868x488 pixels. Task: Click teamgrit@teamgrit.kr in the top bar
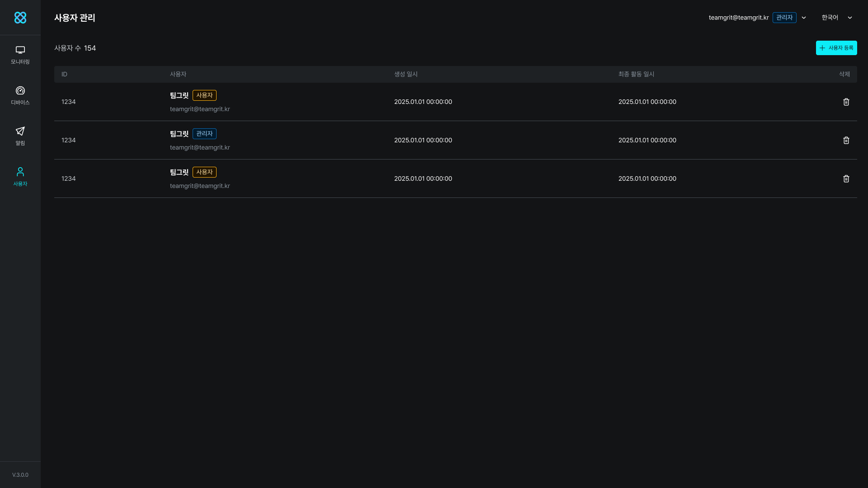coord(738,18)
